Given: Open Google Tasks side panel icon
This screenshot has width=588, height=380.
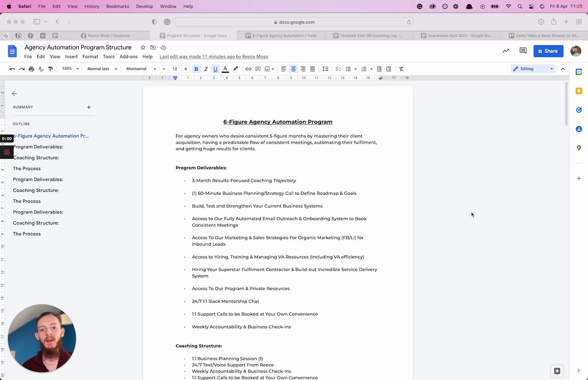Looking at the screenshot, I should [x=579, y=110].
